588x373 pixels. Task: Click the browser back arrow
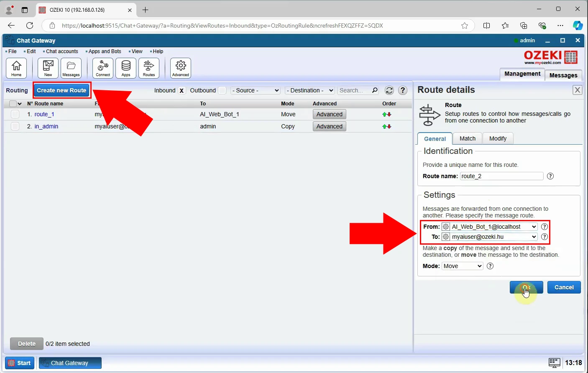(x=11, y=26)
